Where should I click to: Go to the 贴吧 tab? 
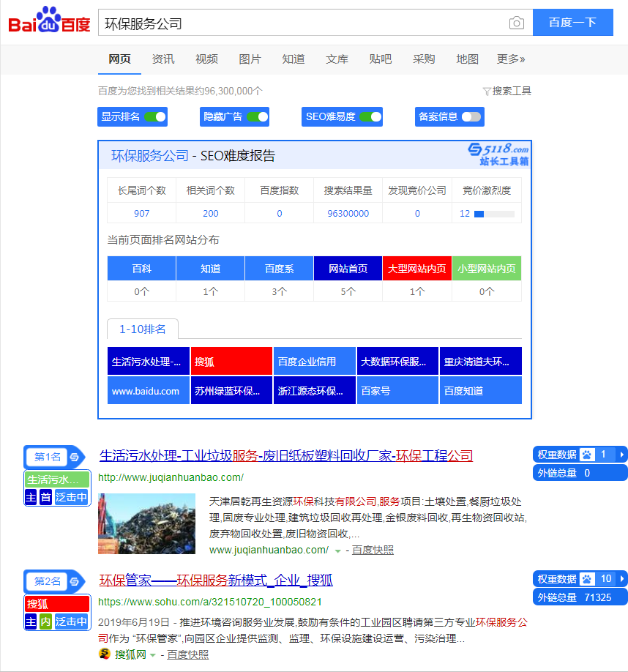click(381, 59)
